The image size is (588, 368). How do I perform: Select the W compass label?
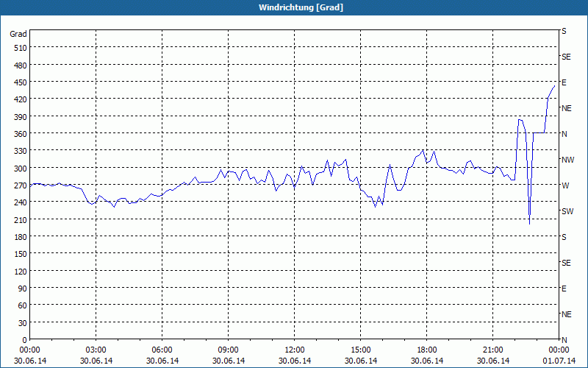coord(565,185)
